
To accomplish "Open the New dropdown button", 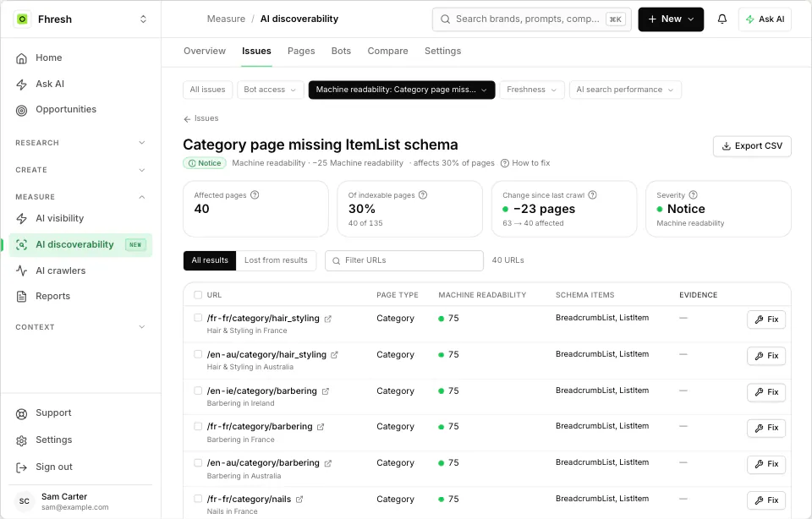I will click(x=671, y=19).
